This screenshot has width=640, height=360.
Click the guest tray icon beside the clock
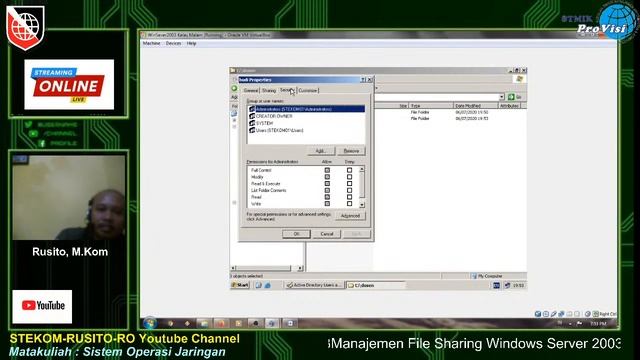click(507, 285)
